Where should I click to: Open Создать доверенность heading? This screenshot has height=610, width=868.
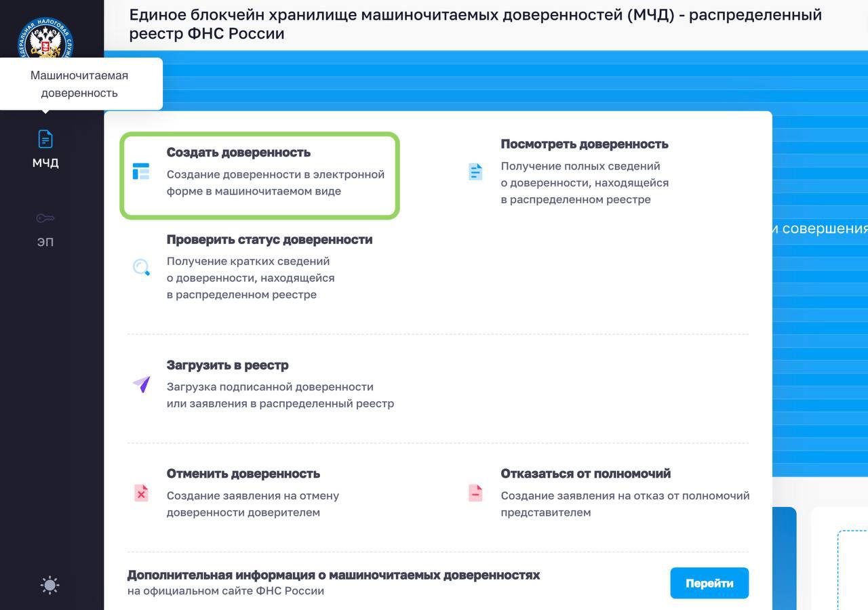point(239,152)
